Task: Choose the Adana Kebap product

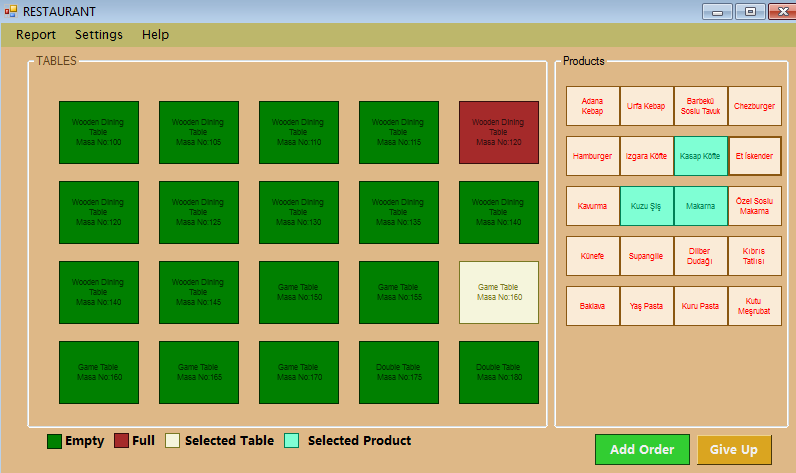Action: [x=592, y=106]
